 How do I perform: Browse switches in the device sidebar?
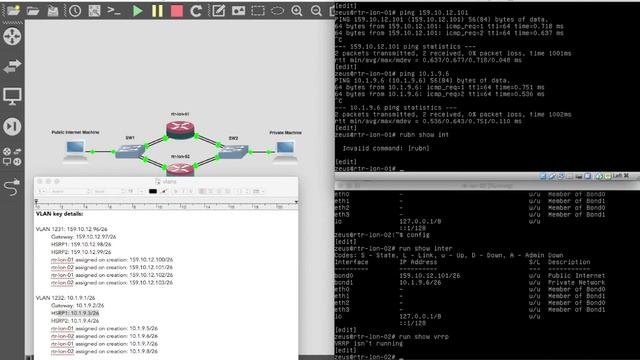[12, 66]
